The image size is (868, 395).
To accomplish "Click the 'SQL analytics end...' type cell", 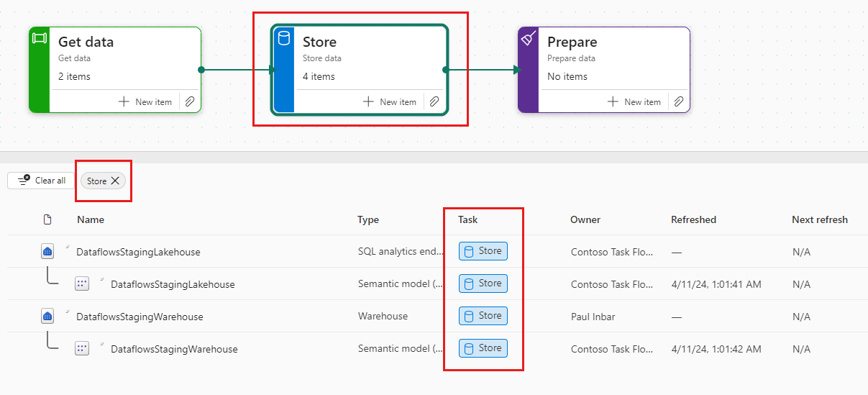I will coord(401,252).
